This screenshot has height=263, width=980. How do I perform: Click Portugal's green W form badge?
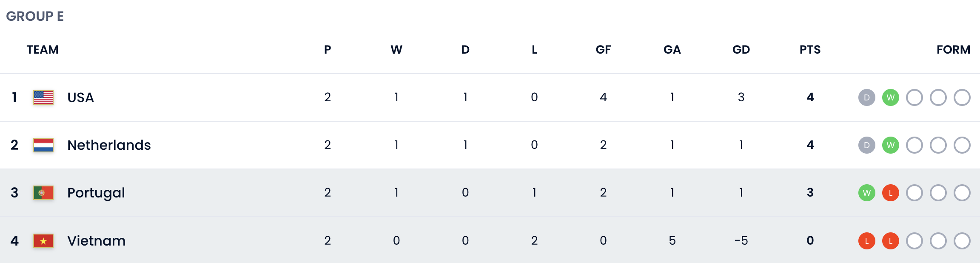pyautogui.click(x=866, y=193)
